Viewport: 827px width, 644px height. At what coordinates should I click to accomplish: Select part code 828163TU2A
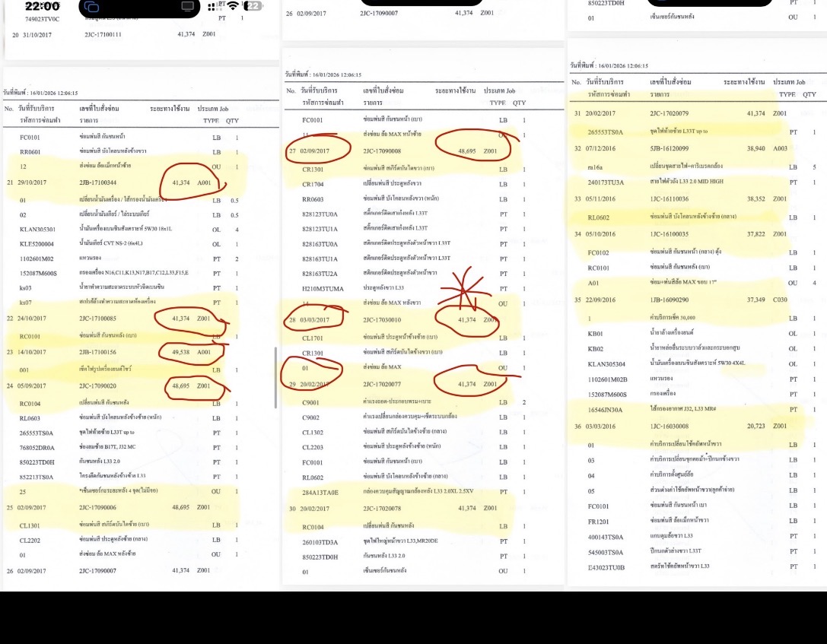pyautogui.click(x=320, y=274)
